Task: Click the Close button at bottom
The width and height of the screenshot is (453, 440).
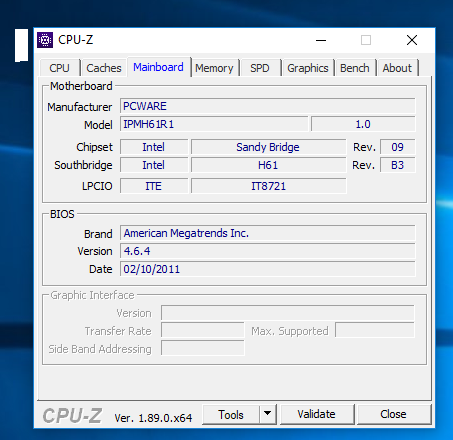Action: click(394, 414)
